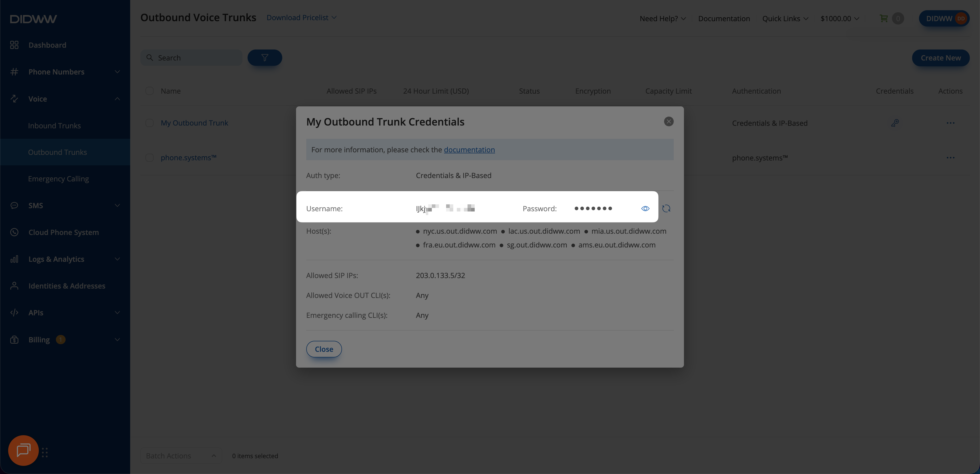Open the shopping cart
The height and width of the screenshot is (474, 980).
point(884,18)
